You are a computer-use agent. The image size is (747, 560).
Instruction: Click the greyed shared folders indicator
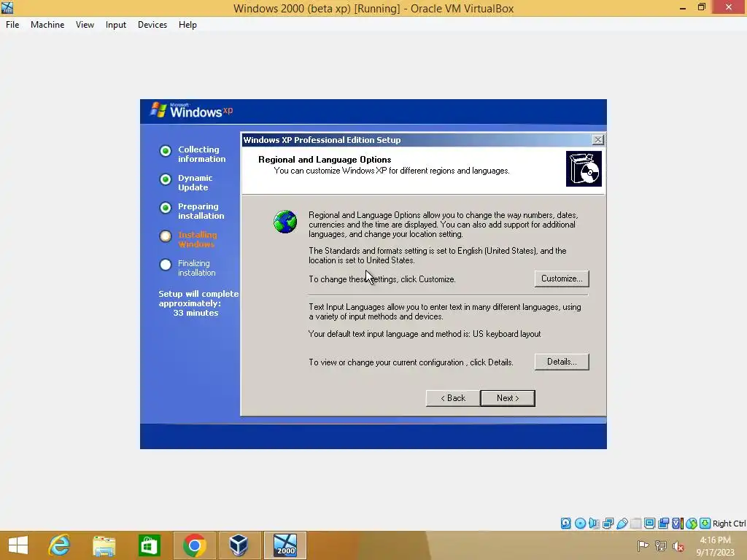pyautogui.click(x=635, y=524)
